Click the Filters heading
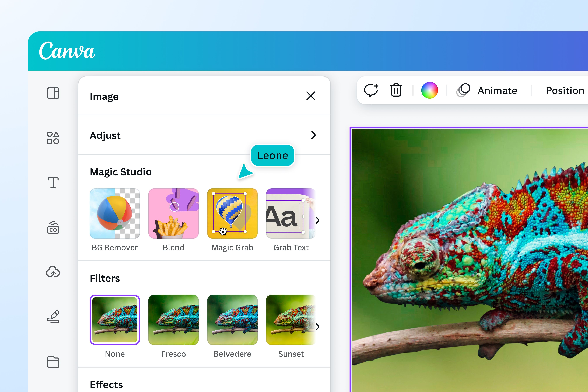 tap(105, 278)
